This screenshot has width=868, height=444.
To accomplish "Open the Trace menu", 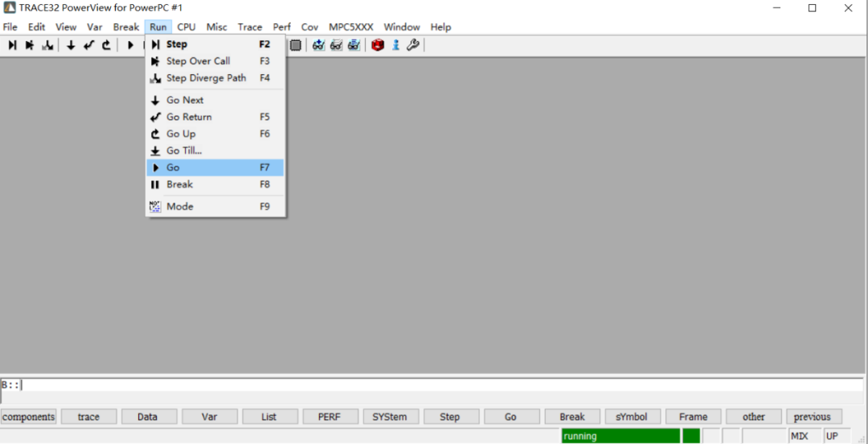I will pos(250,27).
